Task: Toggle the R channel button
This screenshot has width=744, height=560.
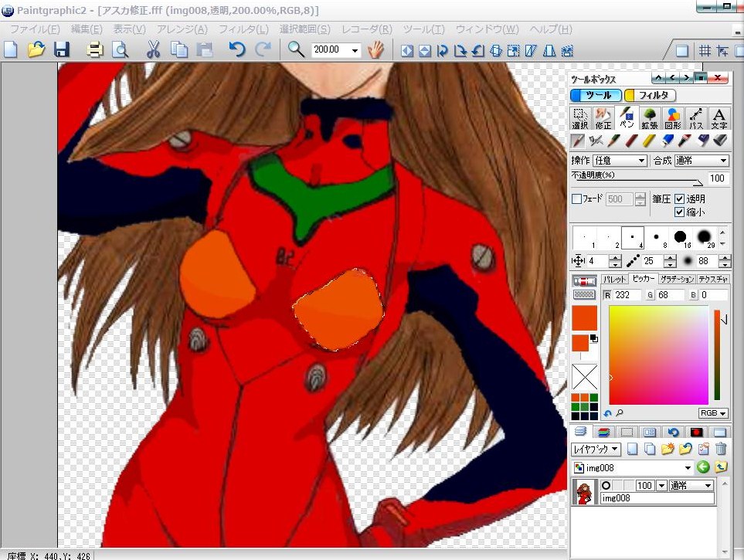Action: click(607, 295)
